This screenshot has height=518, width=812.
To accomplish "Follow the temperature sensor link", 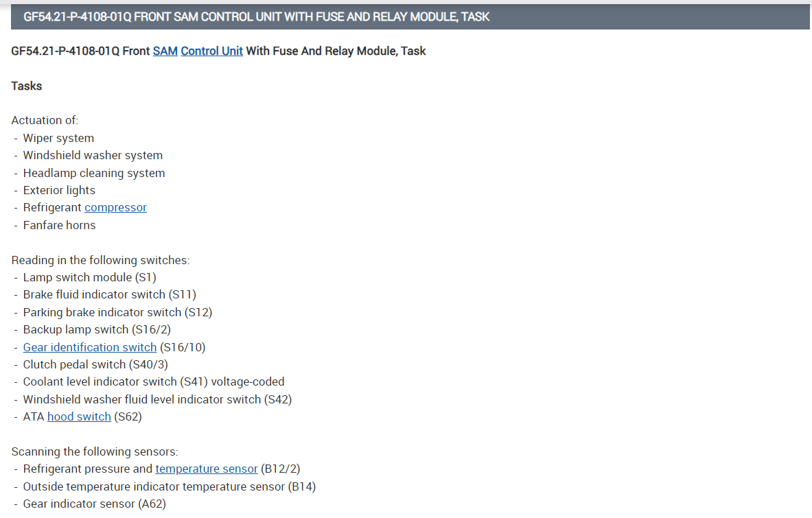I will pyautogui.click(x=206, y=469).
